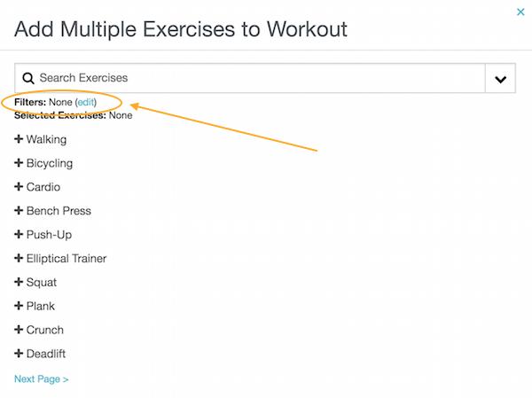Choose the Elliptical Trainer exercise label
The height and width of the screenshot is (398, 532).
click(x=66, y=259)
